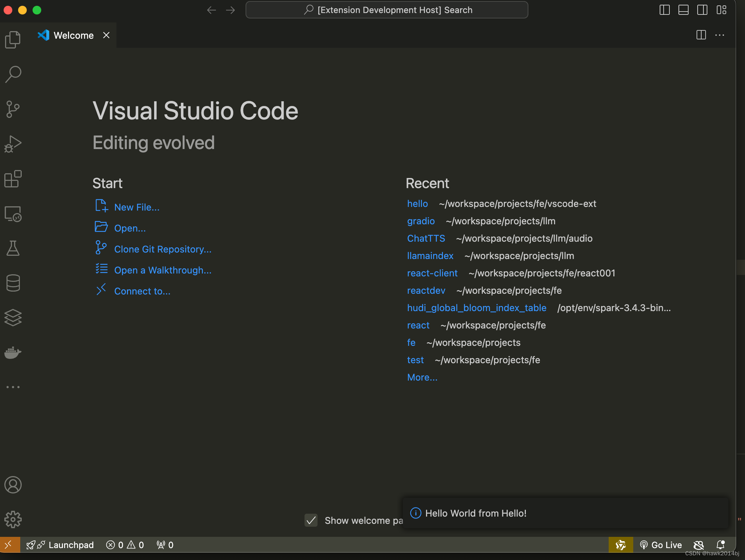Screen dimensions: 745x560
Task: Open Source Control view
Action: pyautogui.click(x=13, y=109)
